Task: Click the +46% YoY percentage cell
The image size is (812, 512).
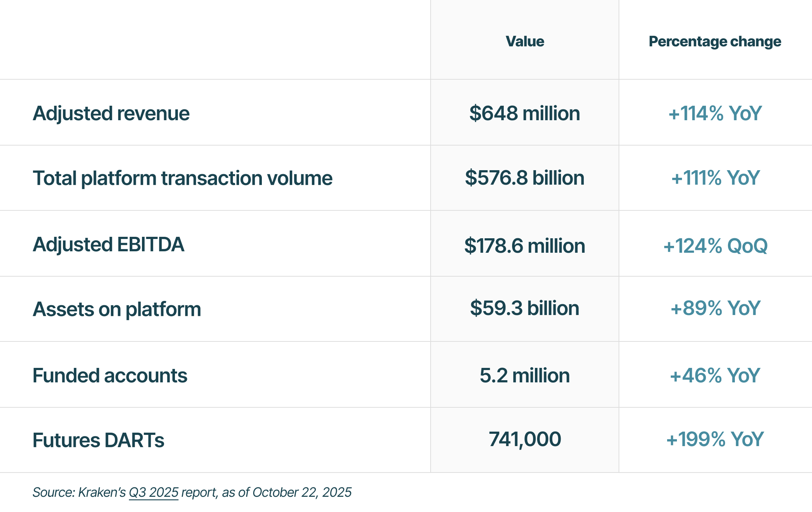Action: pyautogui.click(x=715, y=375)
